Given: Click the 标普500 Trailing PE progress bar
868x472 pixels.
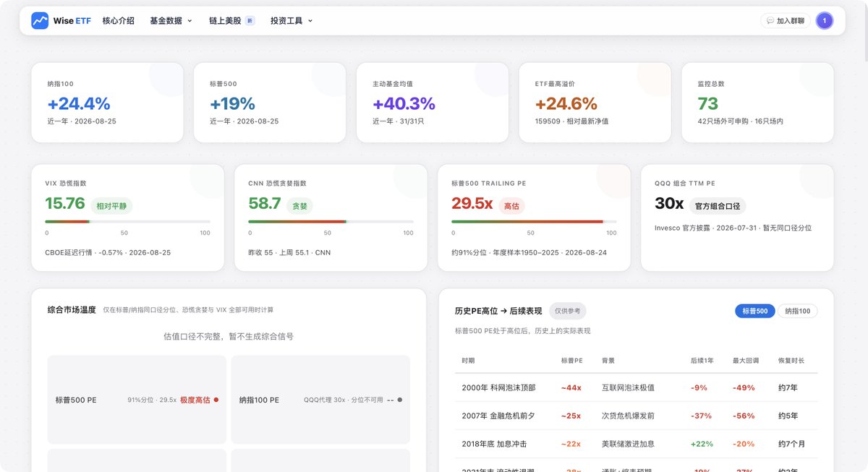Looking at the screenshot, I should [535, 221].
